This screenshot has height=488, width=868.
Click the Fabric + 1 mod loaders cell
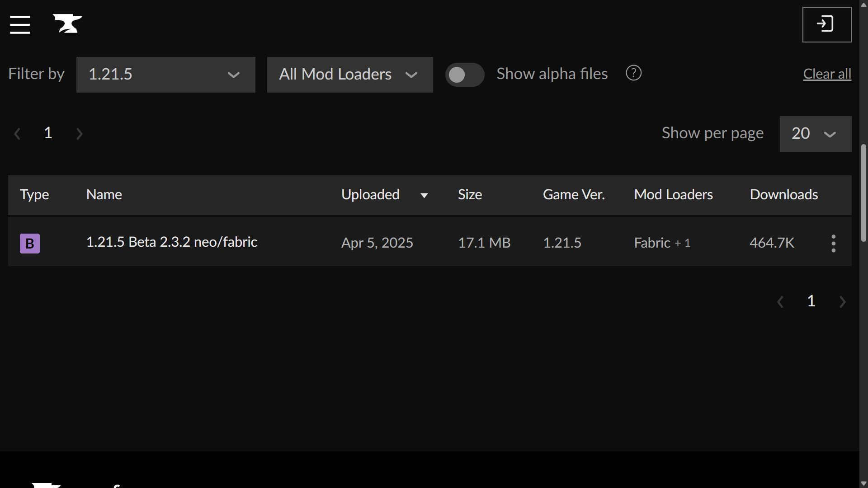[662, 243]
